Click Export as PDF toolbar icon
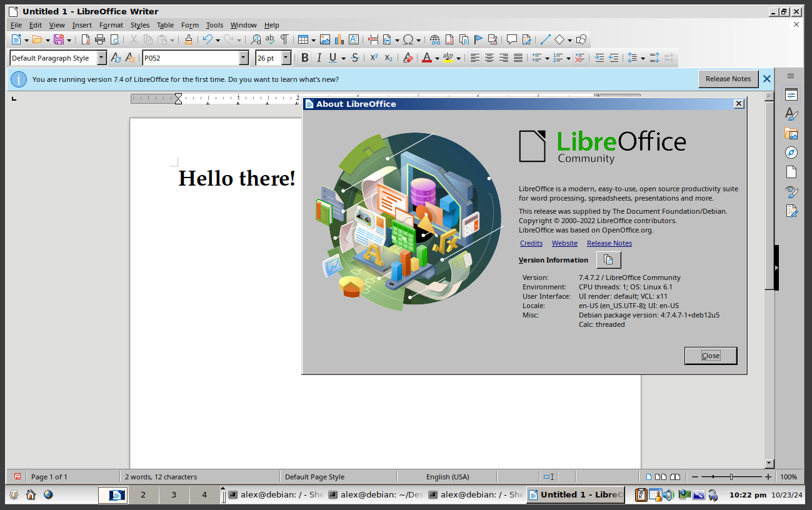This screenshot has height=510, width=812. [x=86, y=39]
